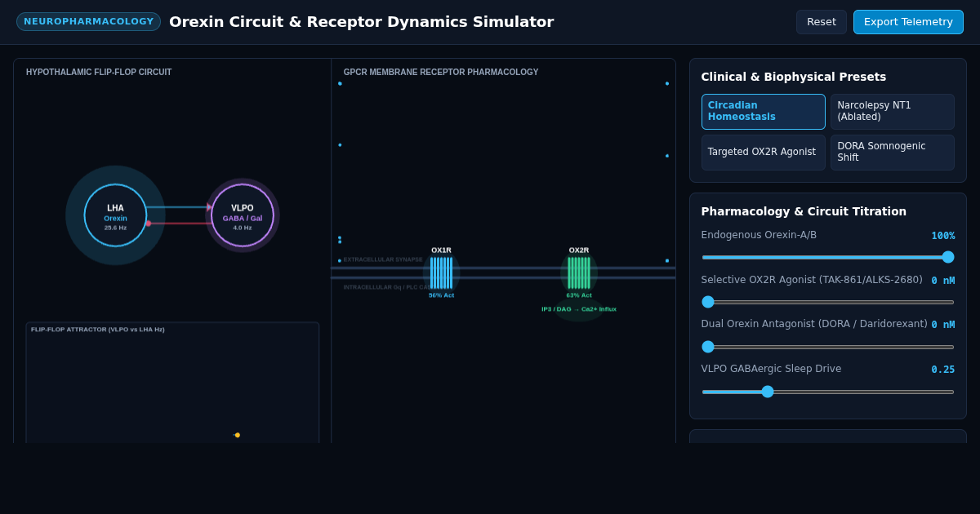The width and height of the screenshot is (980, 514).
Task: Click the 'EXTRACELLULAR SYNAPSE' label
Action: [383, 259]
